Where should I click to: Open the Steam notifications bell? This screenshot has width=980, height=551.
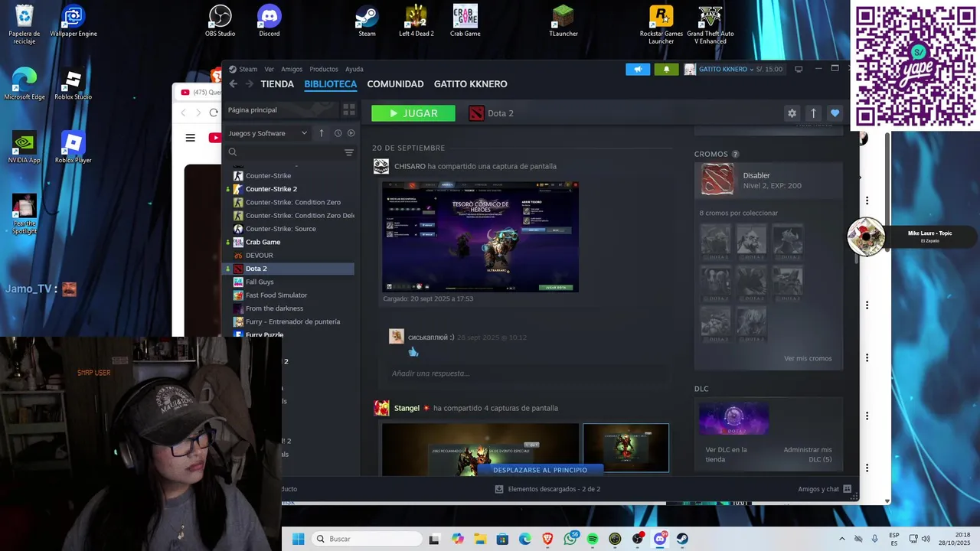click(x=666, y=69)
